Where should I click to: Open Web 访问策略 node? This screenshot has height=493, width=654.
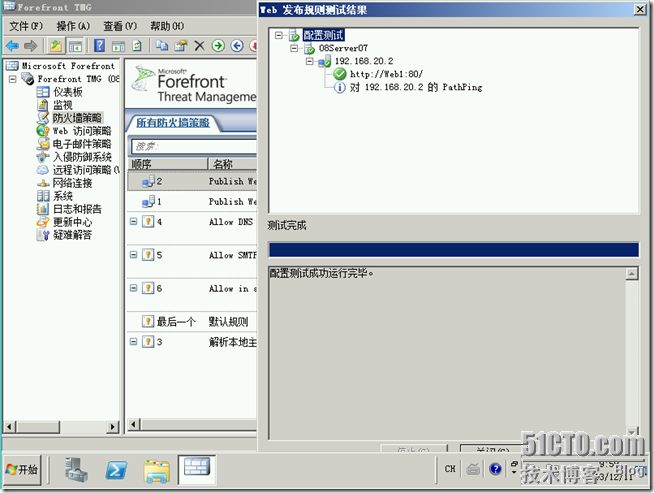coord(82,131)
